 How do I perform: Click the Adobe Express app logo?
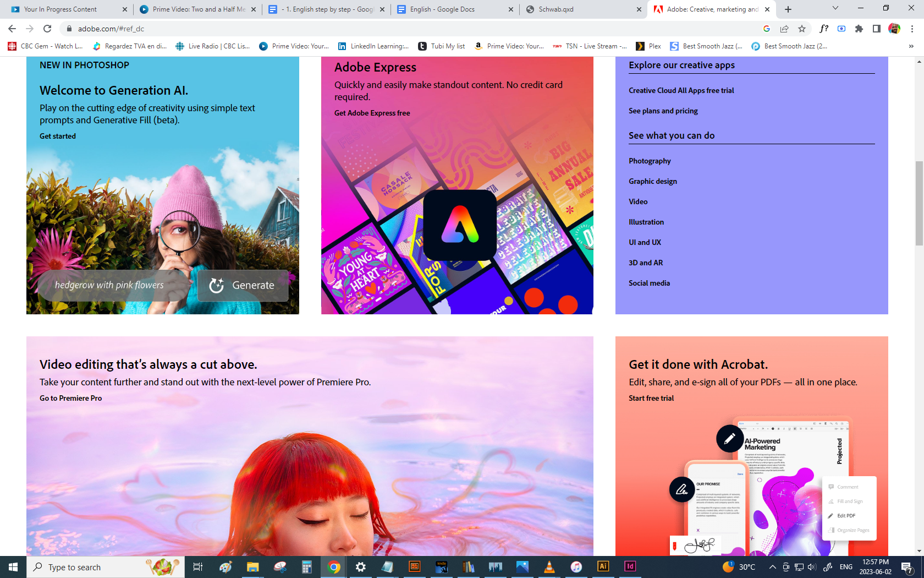(x=460, y=225)
